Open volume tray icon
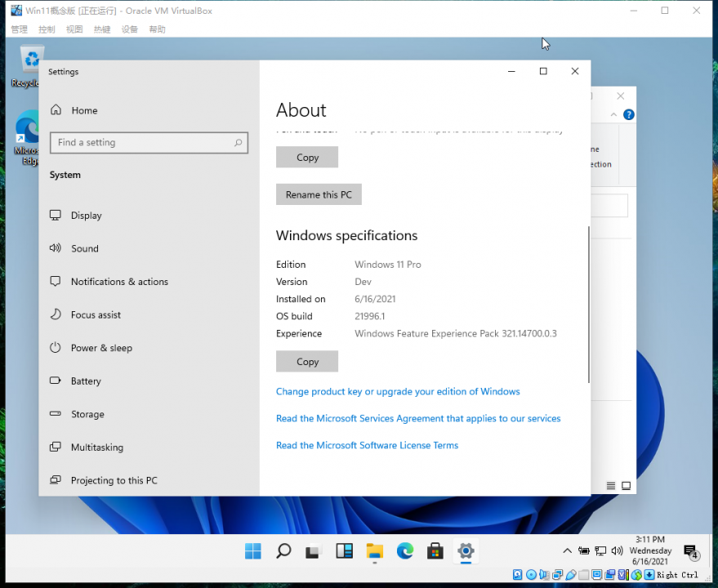Screen dimensions: 718x588 click(x=617, y=550)
